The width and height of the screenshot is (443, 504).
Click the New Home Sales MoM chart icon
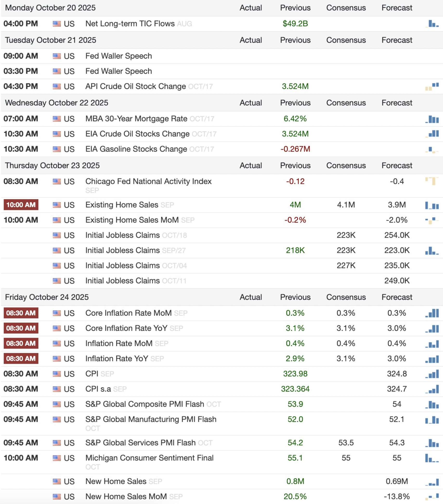[x=432, y=496]
